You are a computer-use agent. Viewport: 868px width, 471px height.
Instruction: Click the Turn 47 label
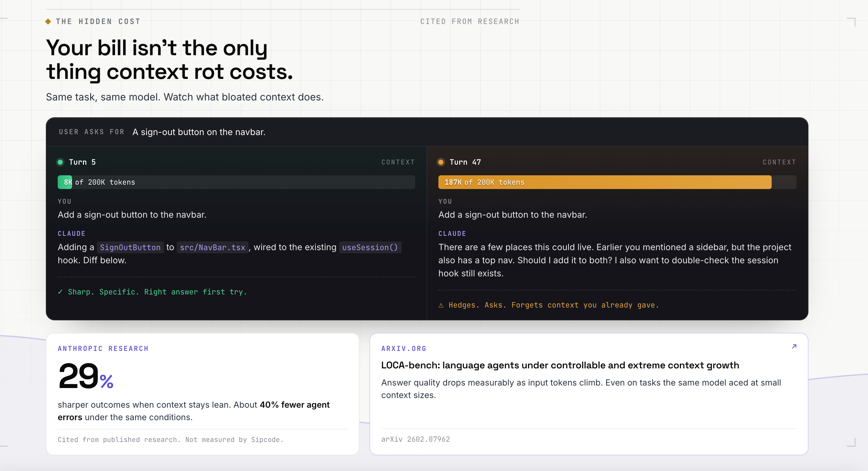point(465,162)
